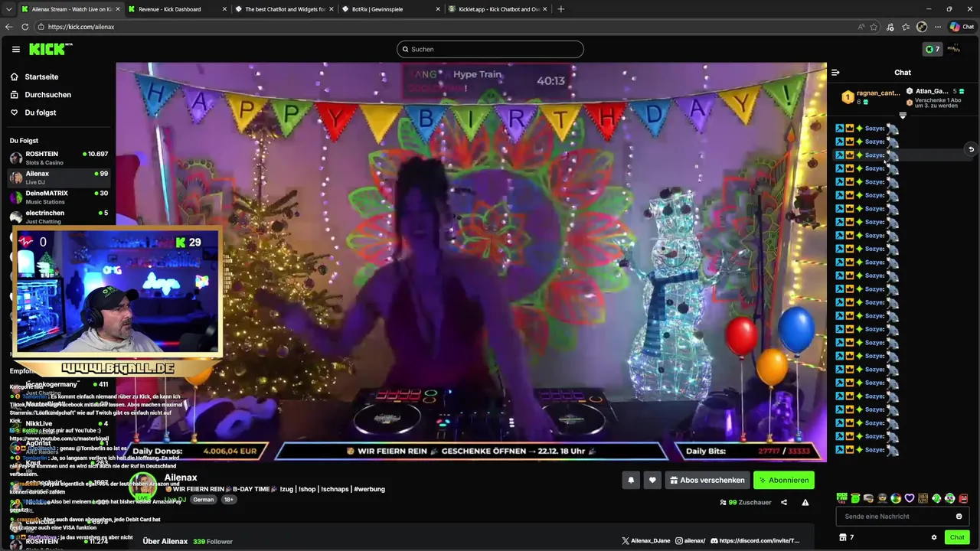This screenshot has height=551, width=980.
Task: Click the green Abonnieren button
Action: point(784,480)
